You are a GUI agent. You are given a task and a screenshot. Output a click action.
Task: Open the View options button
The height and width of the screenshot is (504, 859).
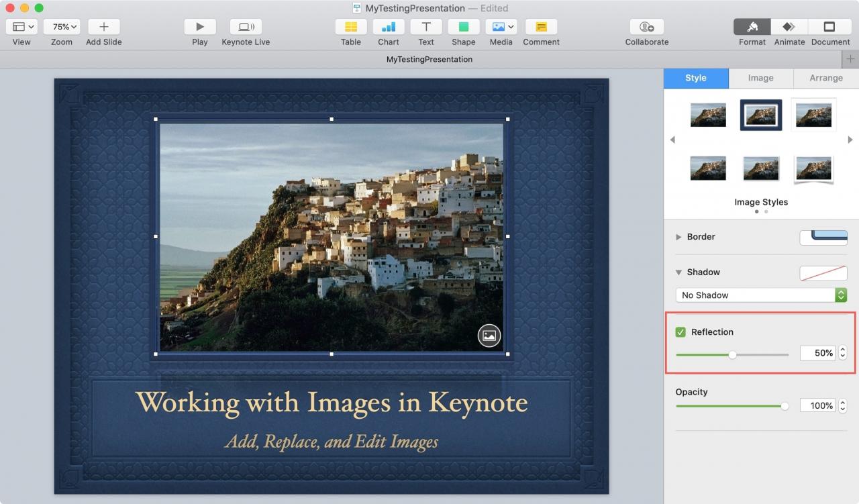21,27
